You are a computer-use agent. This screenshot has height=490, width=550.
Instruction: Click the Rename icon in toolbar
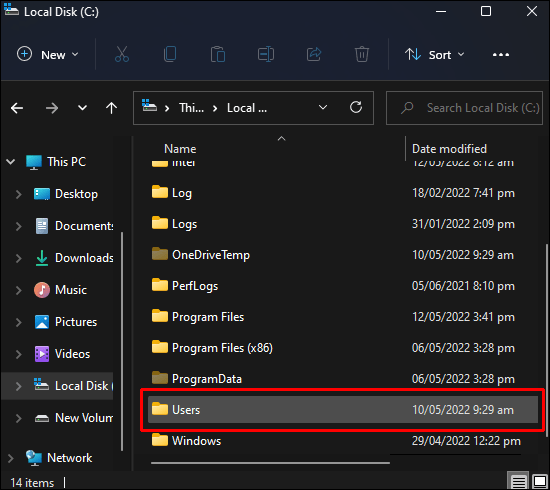pos(266,54)
